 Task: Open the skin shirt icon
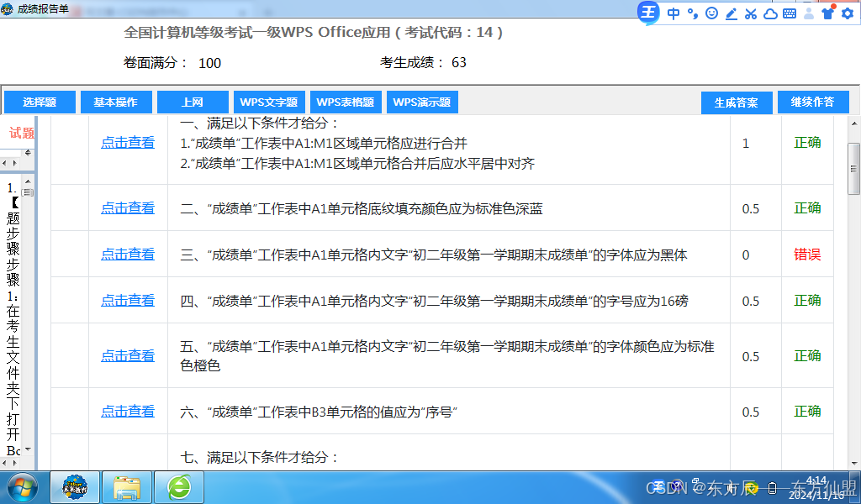(828, 13)
